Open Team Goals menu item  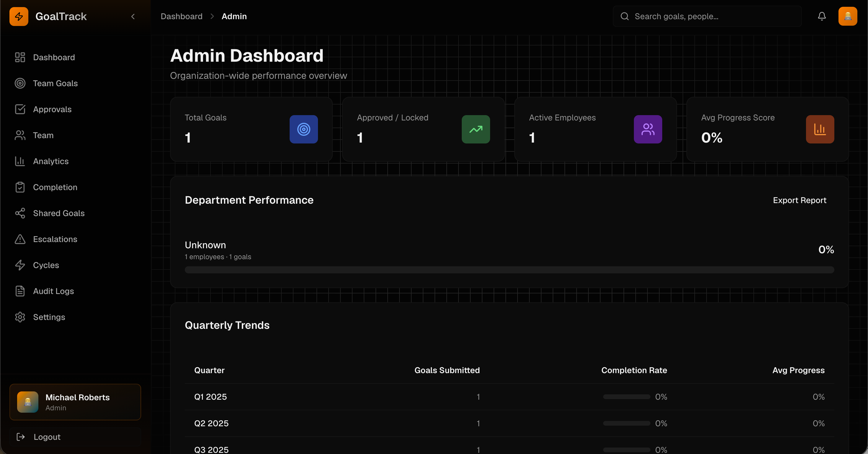tap(75, 83)
